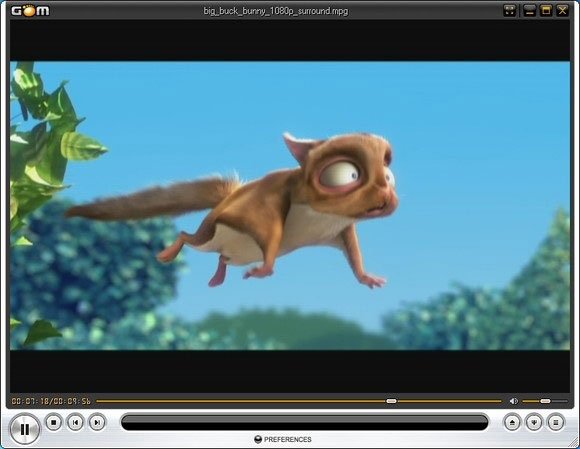Switch to fullscreen with the arrows icon
The image size is (580, 449).
click(x=510, y=10)
